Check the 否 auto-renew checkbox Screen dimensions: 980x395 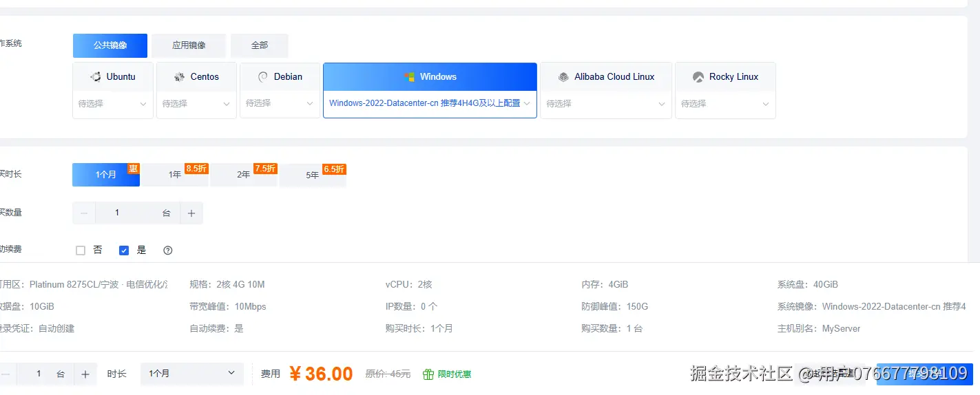coord(81,250)
